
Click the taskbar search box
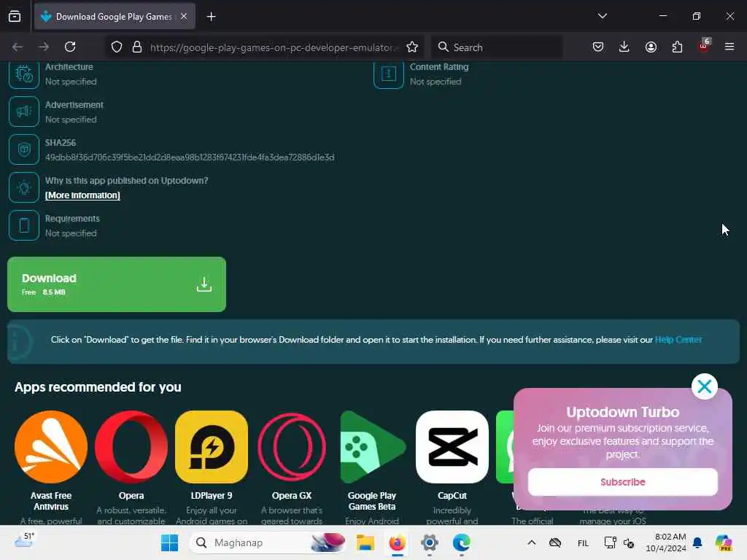pyautogui.click(x=268, y=542)
